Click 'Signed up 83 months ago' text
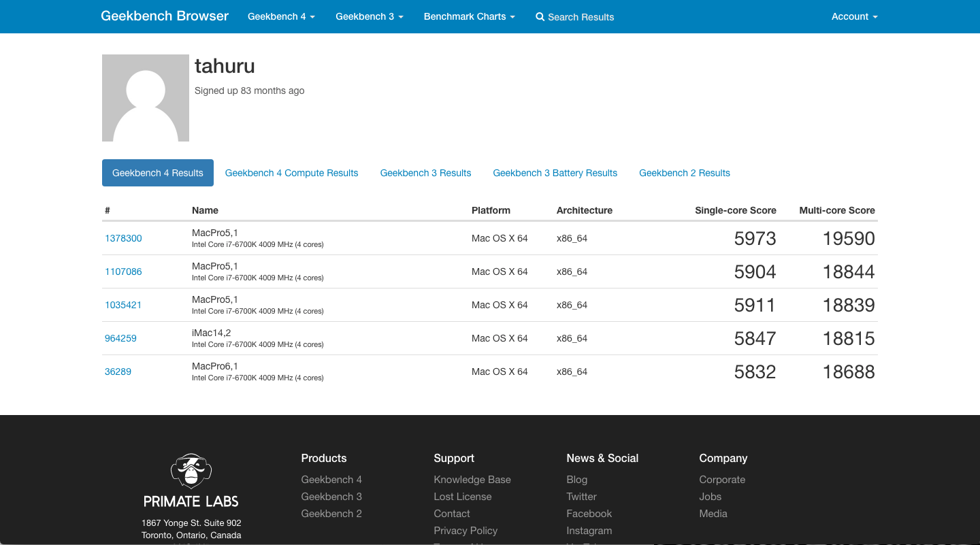The height and width of the screenshot is (545, 980). tap(250, 90)
